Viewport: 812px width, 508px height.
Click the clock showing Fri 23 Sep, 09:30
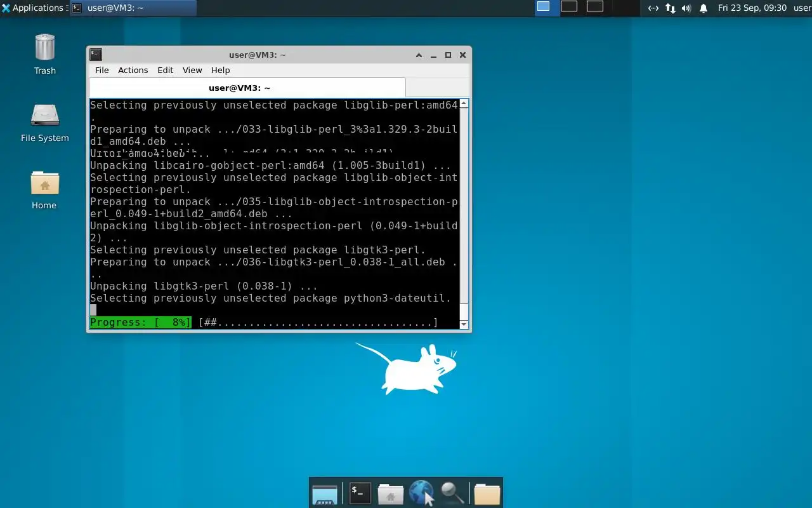point(752,8)
